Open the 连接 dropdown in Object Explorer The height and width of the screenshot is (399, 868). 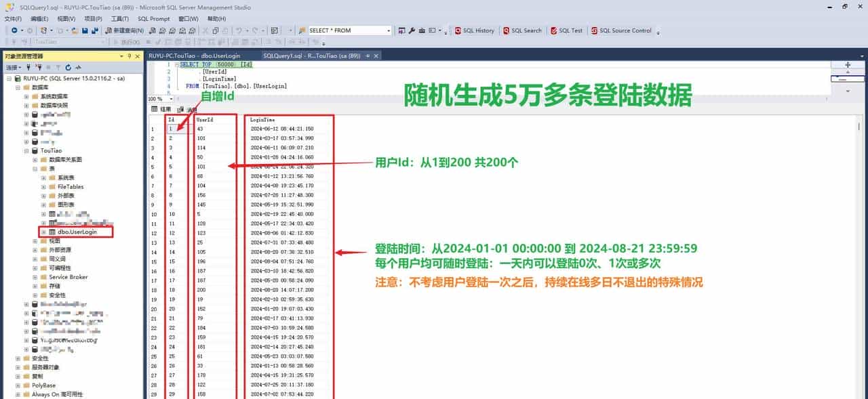14,67
